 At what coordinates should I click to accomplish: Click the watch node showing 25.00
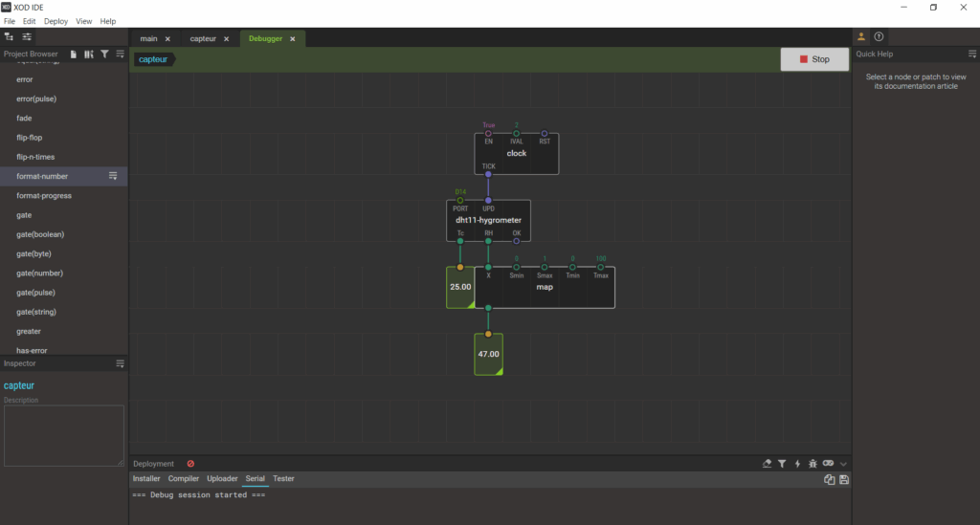click(x=460, y=287)
